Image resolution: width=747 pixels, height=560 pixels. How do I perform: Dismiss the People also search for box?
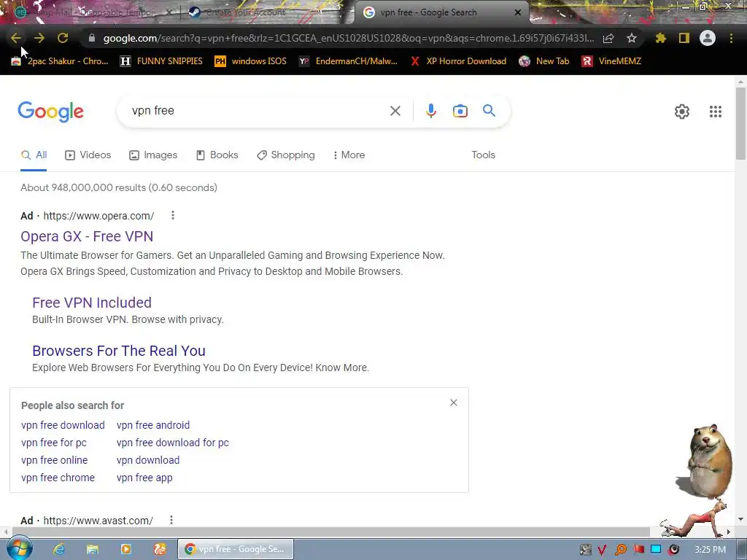click(x=454, y=402)
